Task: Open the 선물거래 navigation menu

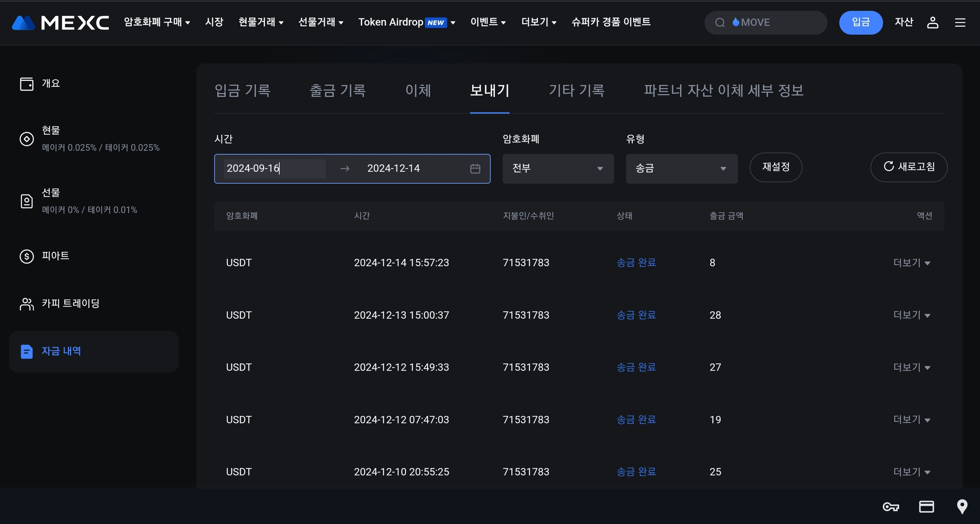Action: (320, 22)
